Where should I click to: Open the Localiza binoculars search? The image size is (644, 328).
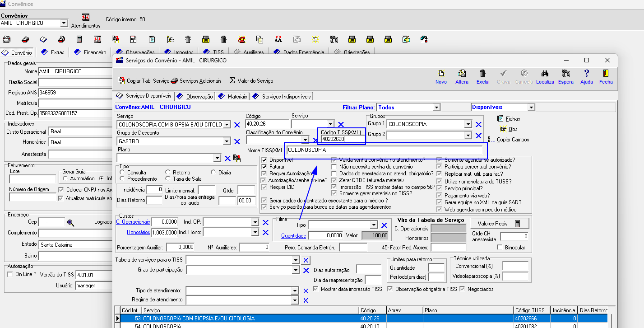tap(545, 74)
